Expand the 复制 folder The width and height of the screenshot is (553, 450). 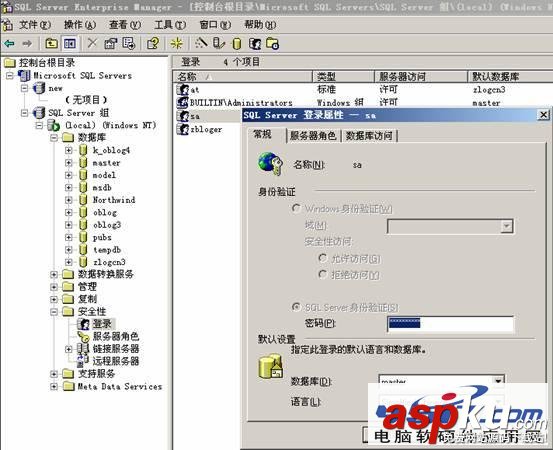[x=54, y=299]
